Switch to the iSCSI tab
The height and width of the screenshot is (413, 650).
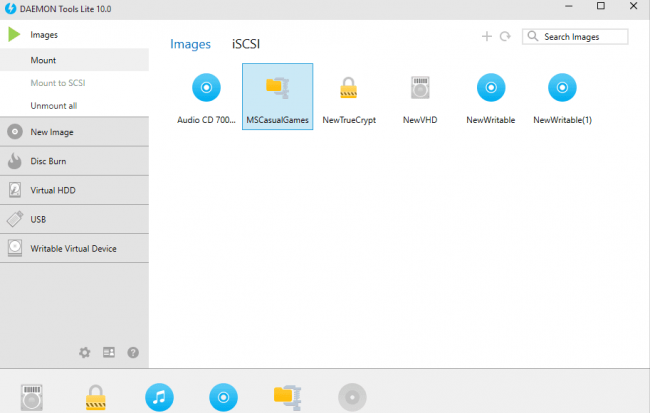pos(246,44)
